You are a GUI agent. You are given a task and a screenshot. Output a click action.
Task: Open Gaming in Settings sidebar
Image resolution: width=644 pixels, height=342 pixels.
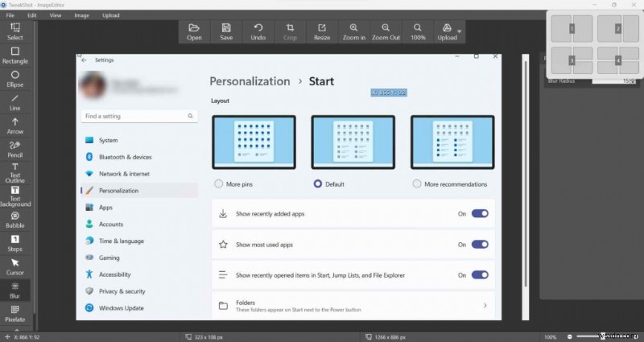pyautogui.click(x=139, y=258)
